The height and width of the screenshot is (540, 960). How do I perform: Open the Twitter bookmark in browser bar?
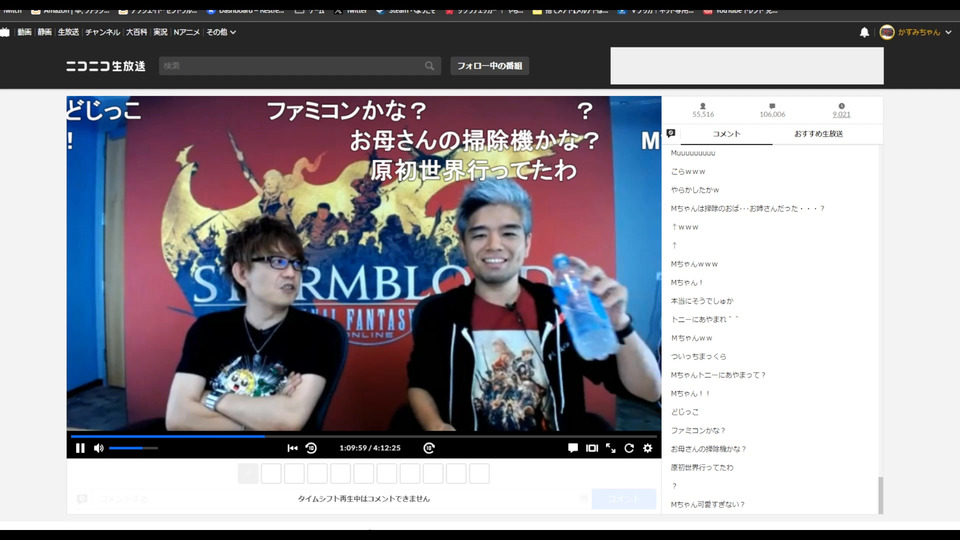(x=351, y=10)
